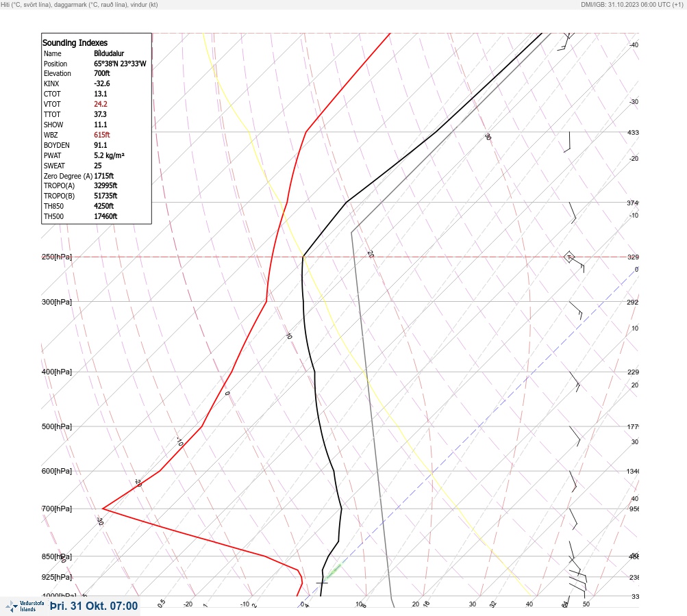The image size is (687, 616).
Task: Click the 292 height label on right axis
Action: [633, 302]
